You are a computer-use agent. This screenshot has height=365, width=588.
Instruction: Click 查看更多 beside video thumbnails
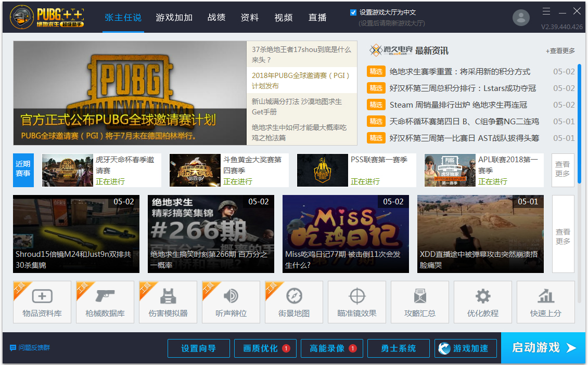click(x=563, y=234)
